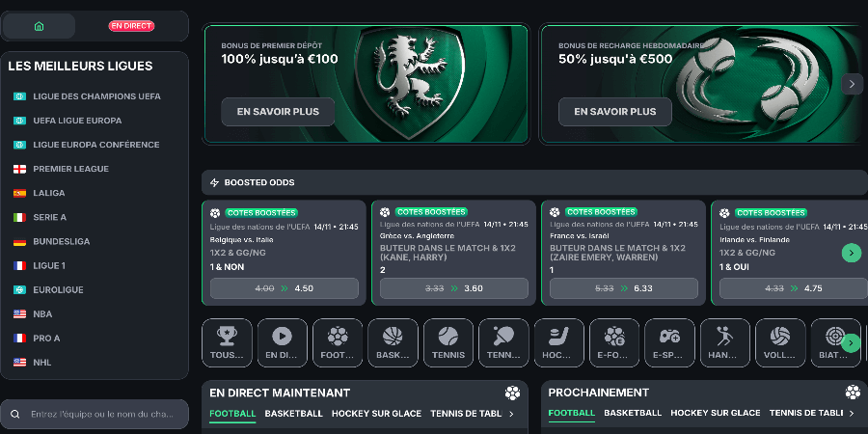Viewport: 868px width, 434px height.
Task: Click football icon in Prochainement header
Action: click(854, 393)
